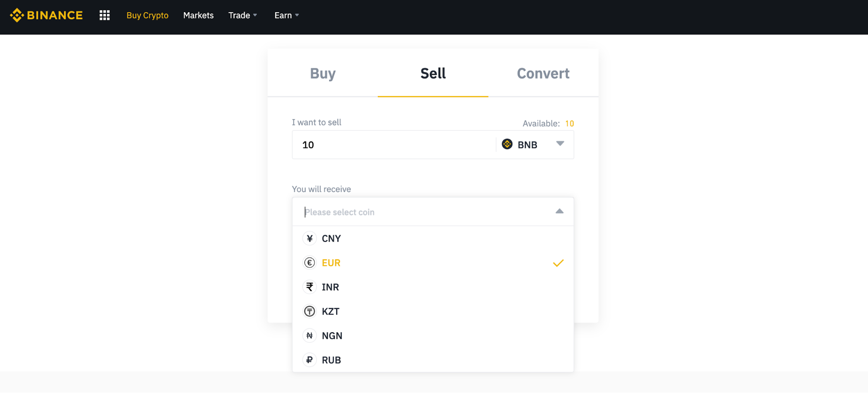Click the checkmark confirming EUR selection

pyautogui.click(x=558, y=262)
